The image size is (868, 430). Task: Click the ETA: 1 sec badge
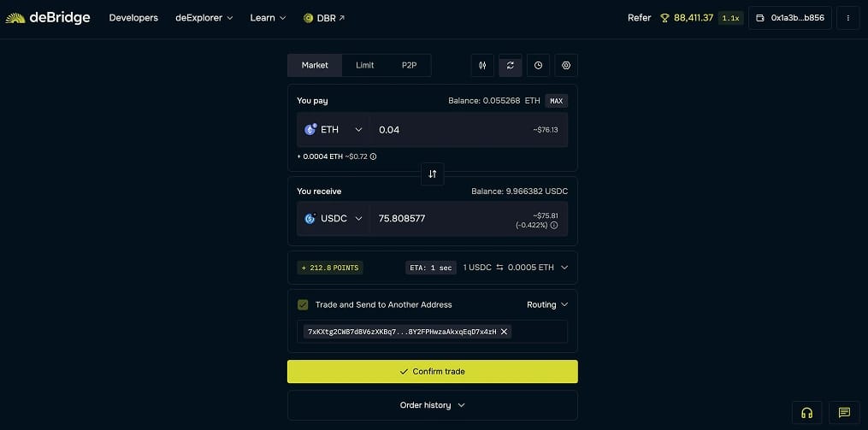431,268
